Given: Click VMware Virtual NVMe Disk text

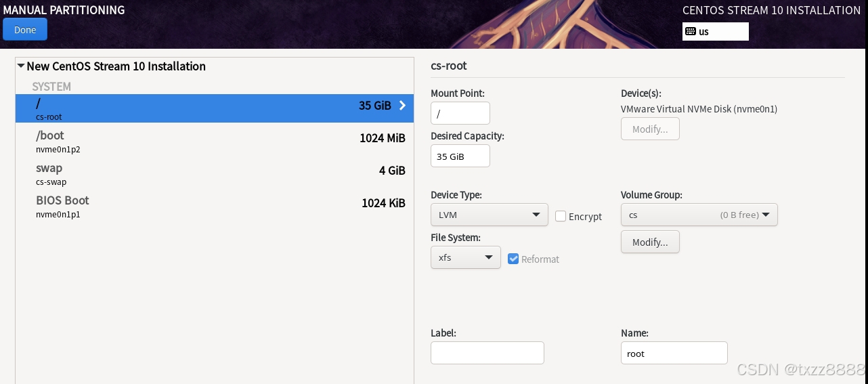Looking at the screenshot, I should (x=699, y=108).
